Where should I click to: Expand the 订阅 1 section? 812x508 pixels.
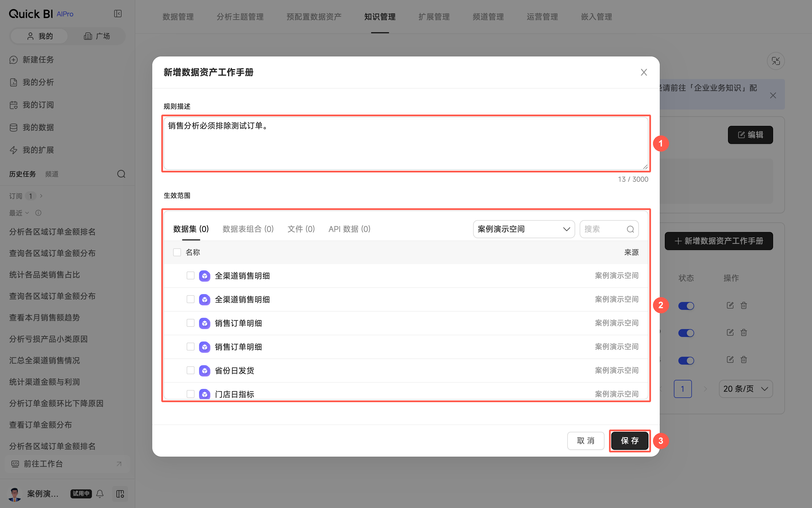pyautogui.click(x=26, y=196)
